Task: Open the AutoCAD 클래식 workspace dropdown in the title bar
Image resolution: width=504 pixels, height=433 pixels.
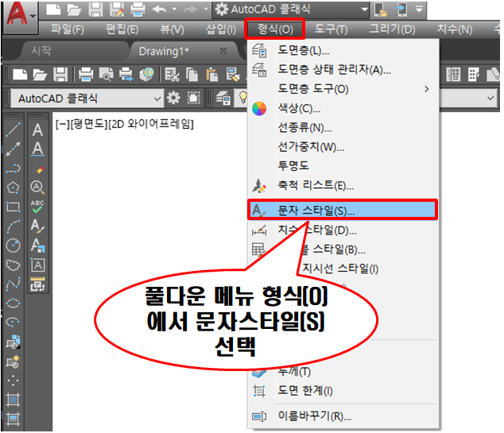Action: (x=291, y=10)
